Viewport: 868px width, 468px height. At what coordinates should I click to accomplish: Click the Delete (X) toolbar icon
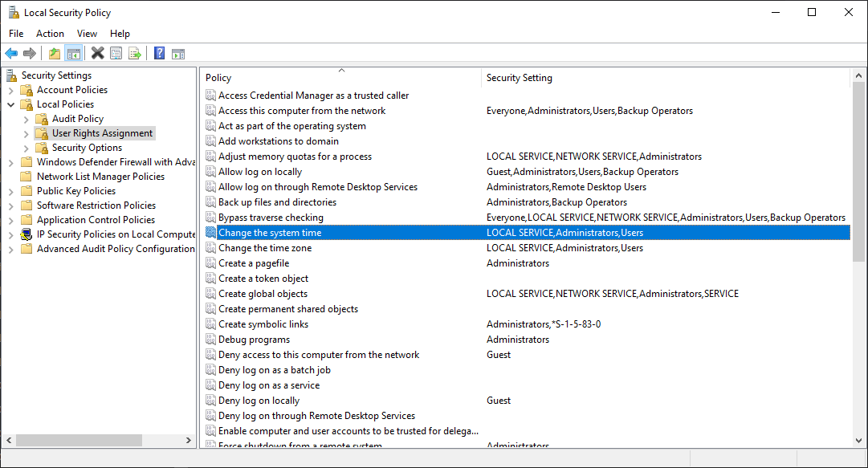point(98,53)
